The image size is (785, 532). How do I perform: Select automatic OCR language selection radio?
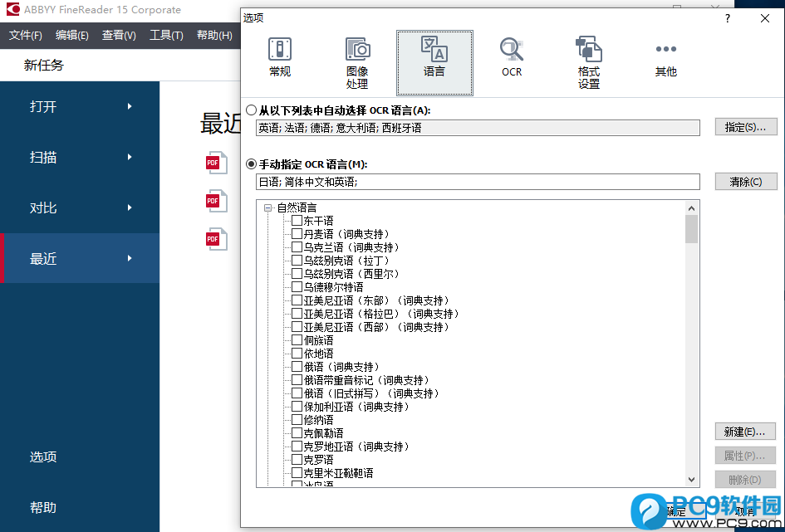(x=252, y=110)
